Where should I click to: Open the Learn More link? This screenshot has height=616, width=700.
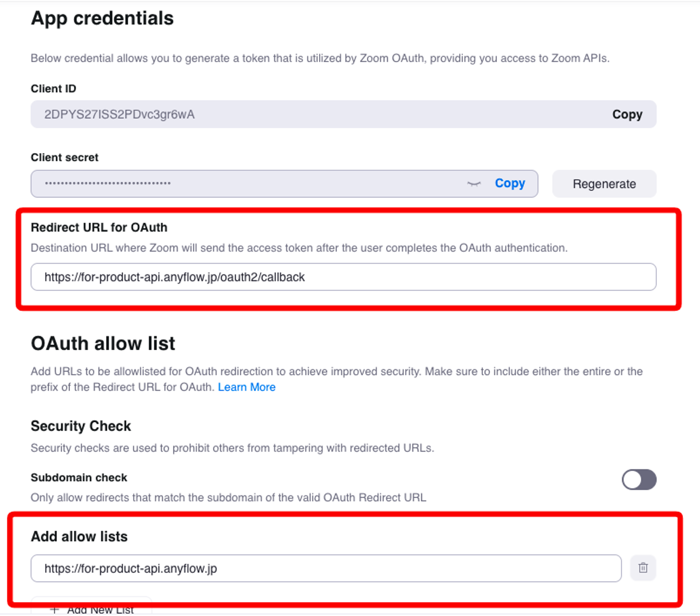point(247,387)
